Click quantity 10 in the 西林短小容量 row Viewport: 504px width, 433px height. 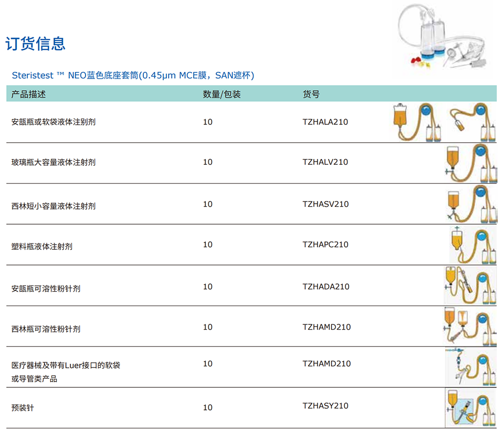pos(208,204)
